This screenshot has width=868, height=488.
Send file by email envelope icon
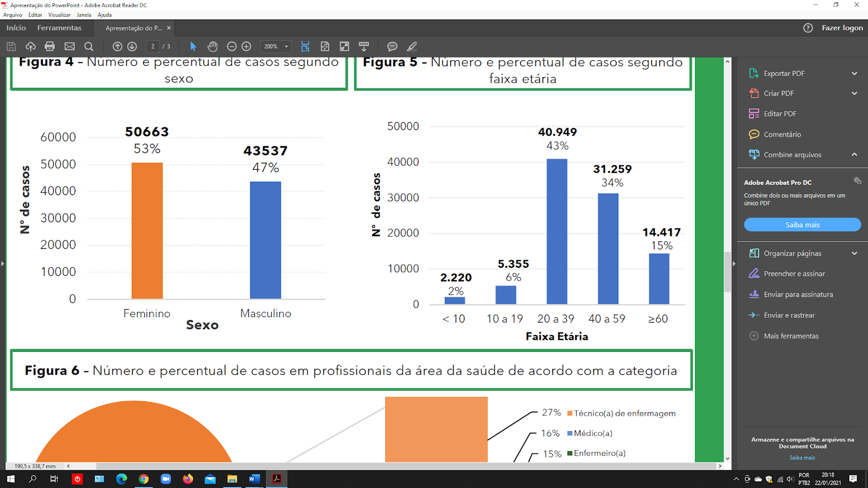pyautogui.click(x=69, y=47)
